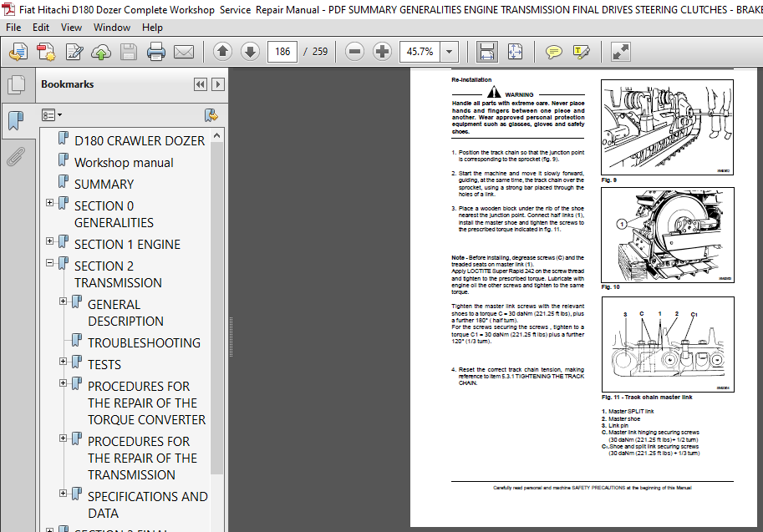This screenshot has width=763, height=532.
Task: Click the Add sticky note comment icon
Action: point(554,52)
